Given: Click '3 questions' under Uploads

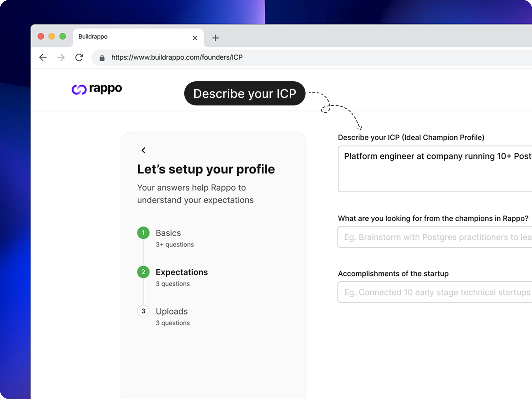Looking at the screenshot, I should click(173, 323).
